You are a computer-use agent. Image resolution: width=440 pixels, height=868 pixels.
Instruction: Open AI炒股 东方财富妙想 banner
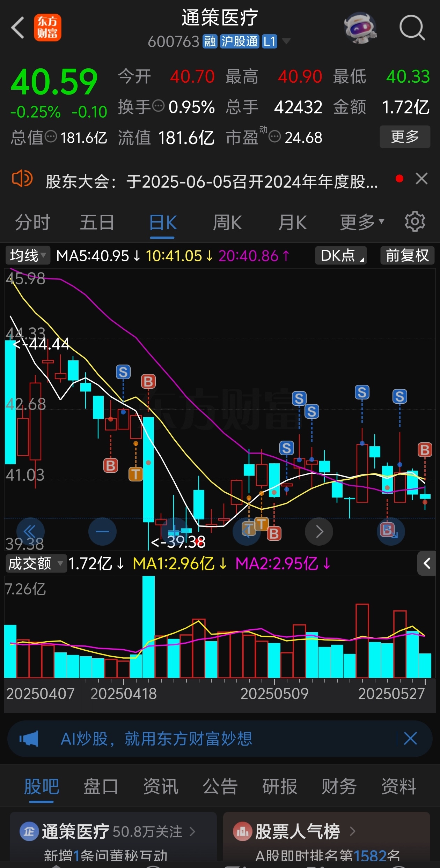pos(220,739)
